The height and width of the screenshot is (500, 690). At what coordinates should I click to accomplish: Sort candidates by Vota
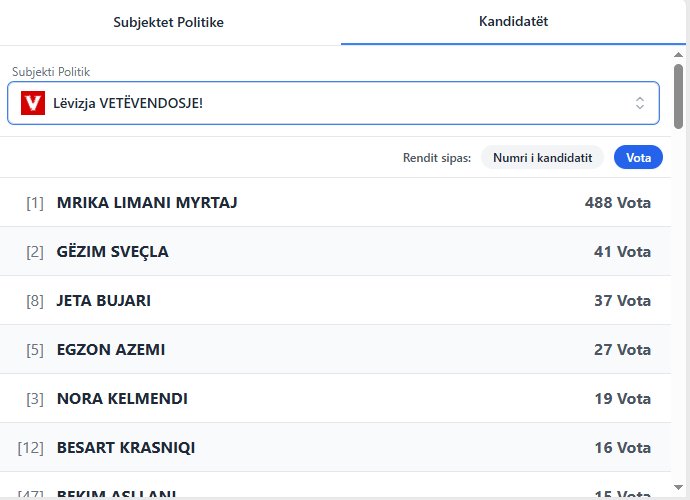[x=638, y=157]
